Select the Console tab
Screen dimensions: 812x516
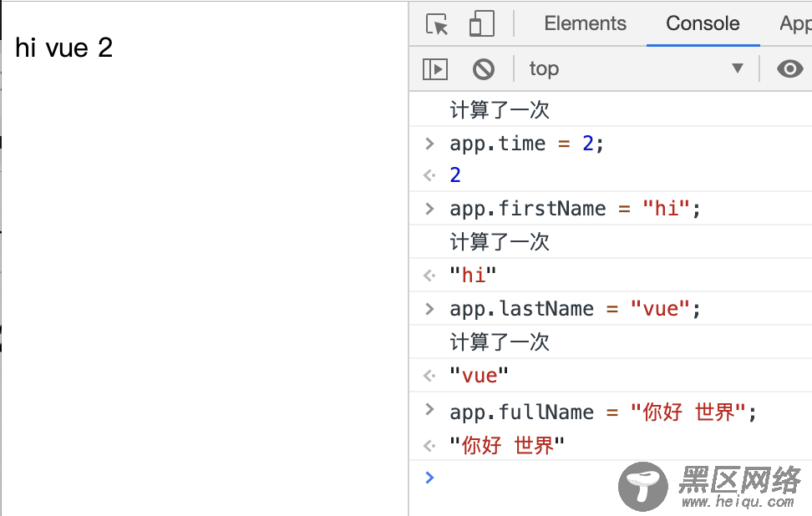(x=703, y=23)
